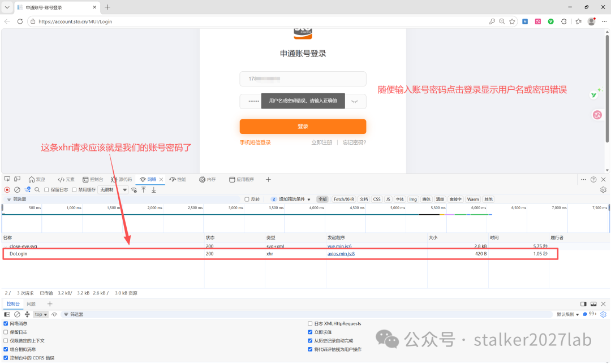Open the 应用程序 tab
Image resolution: width=611 pixels, height=364 pixels.
click(242, 180)
